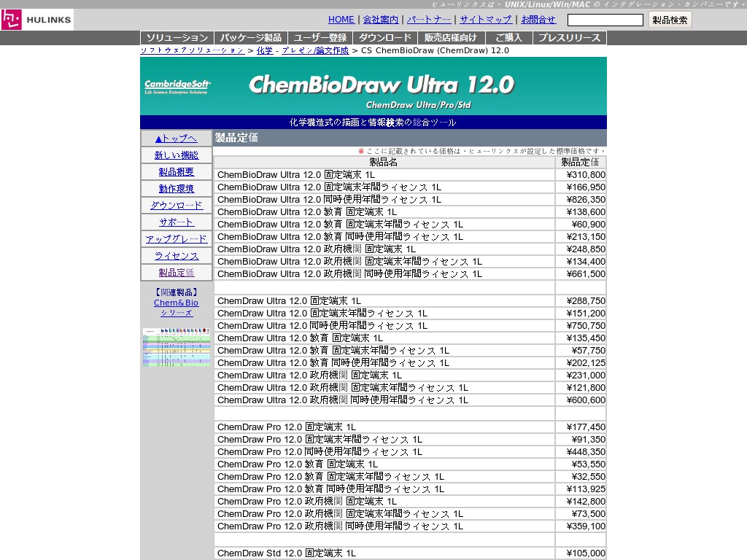
Task: Select price ¥151,200
Action: pyautogui.click(x=586, y=314)
